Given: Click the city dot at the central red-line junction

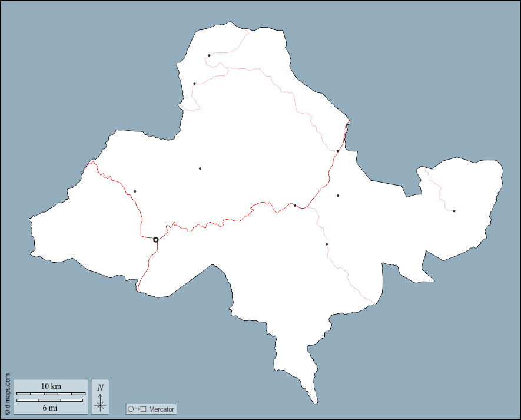Looking at the screenshot, I should pos(295,206).
